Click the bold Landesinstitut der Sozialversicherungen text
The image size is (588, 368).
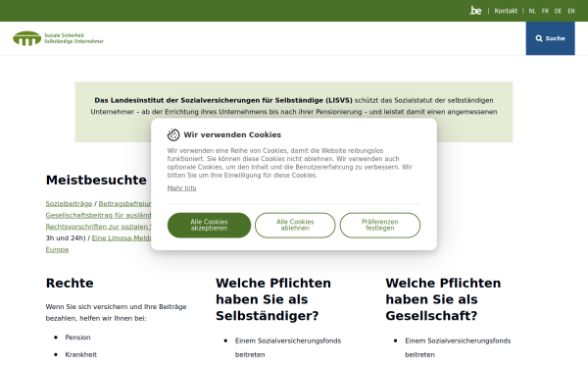[x=223, y=100]
